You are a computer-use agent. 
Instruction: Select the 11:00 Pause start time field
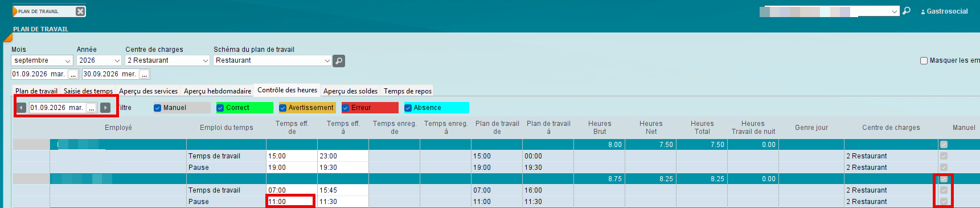(290, 202)
